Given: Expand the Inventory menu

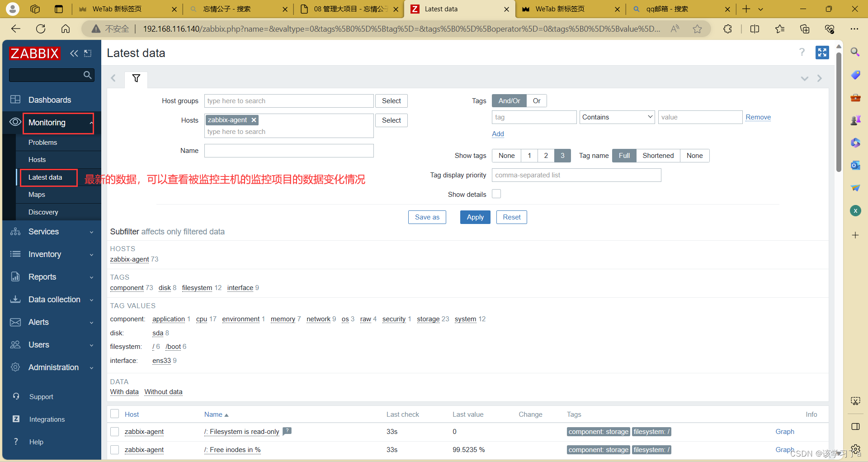Looking at the screenshot, I should (x=52, y=254).
